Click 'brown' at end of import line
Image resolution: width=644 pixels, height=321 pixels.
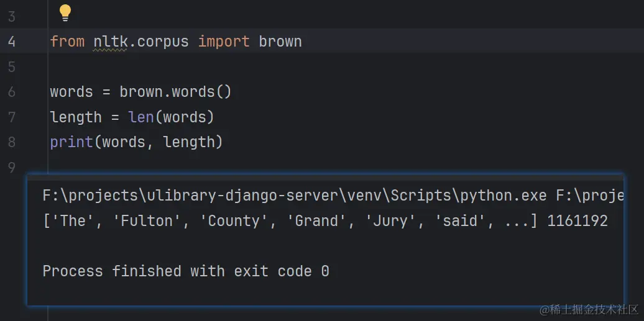280,42
